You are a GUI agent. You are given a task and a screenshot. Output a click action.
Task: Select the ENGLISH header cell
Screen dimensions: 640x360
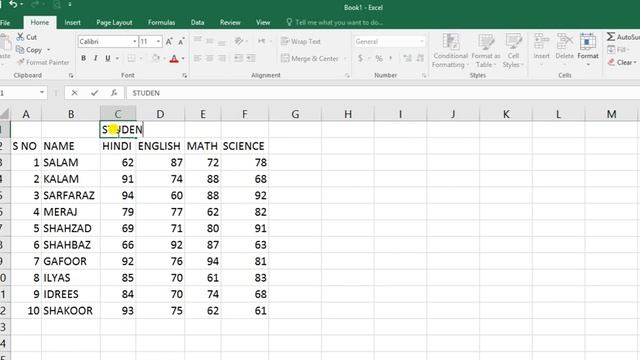[160, 146]
